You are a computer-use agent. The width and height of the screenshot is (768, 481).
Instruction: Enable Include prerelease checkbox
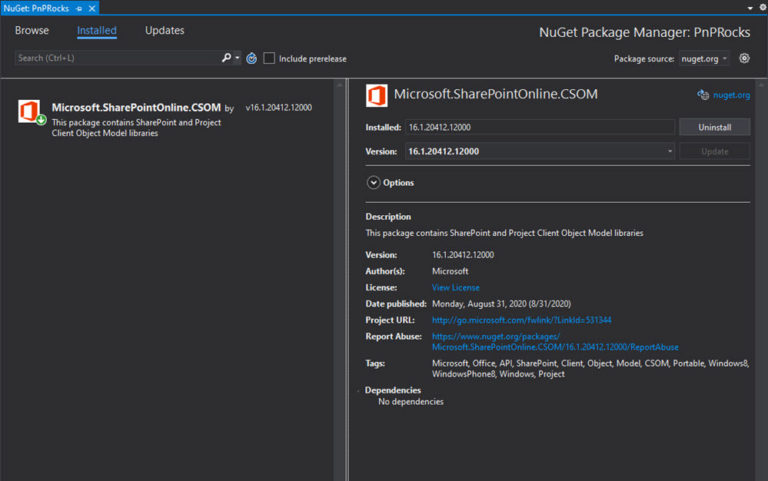pyautogui.click(x=269, y=58)
